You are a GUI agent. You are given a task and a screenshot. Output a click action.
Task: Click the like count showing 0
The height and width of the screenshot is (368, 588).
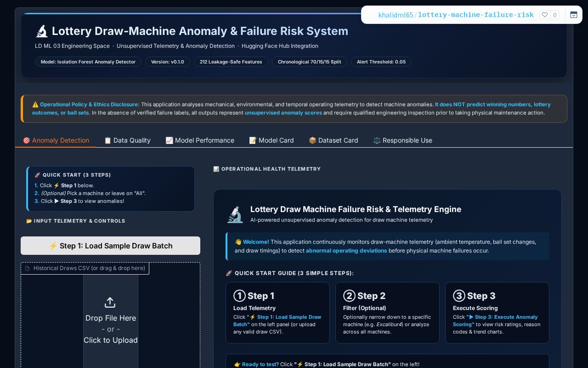[555, 15]
